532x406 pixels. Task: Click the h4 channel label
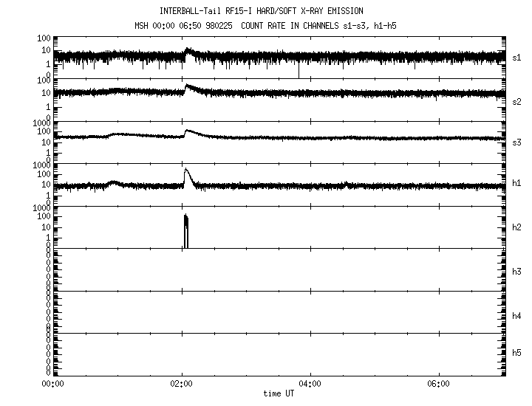click(517, 316)
